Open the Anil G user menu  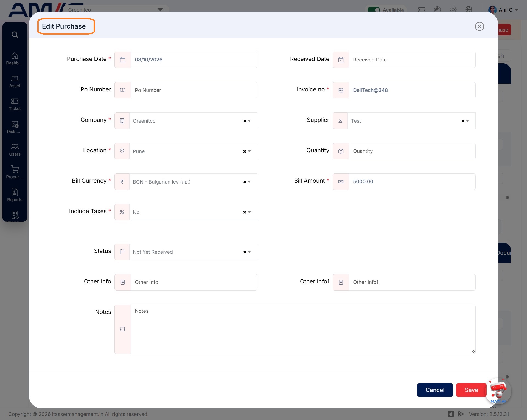pyautogui.click(x=504, y=10)
